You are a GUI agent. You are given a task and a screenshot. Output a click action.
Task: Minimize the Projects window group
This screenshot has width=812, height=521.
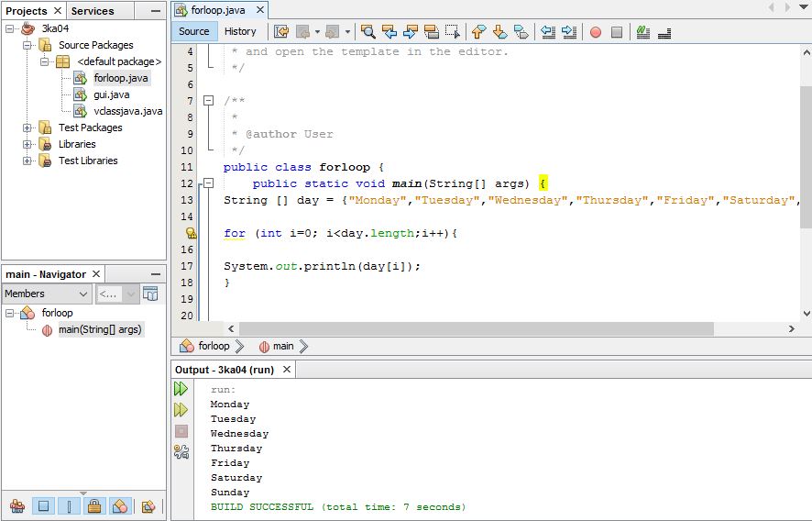click(x=156, y=10)
